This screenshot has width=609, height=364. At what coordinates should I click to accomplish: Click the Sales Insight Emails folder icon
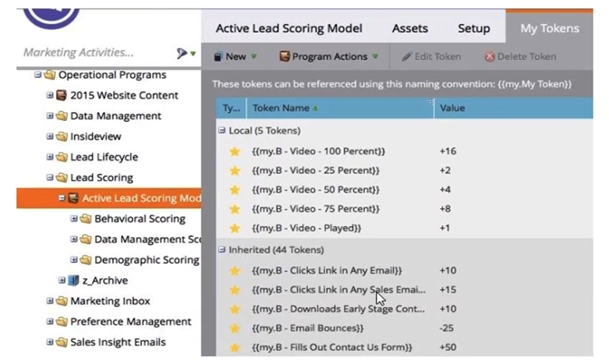coord(62,342)
